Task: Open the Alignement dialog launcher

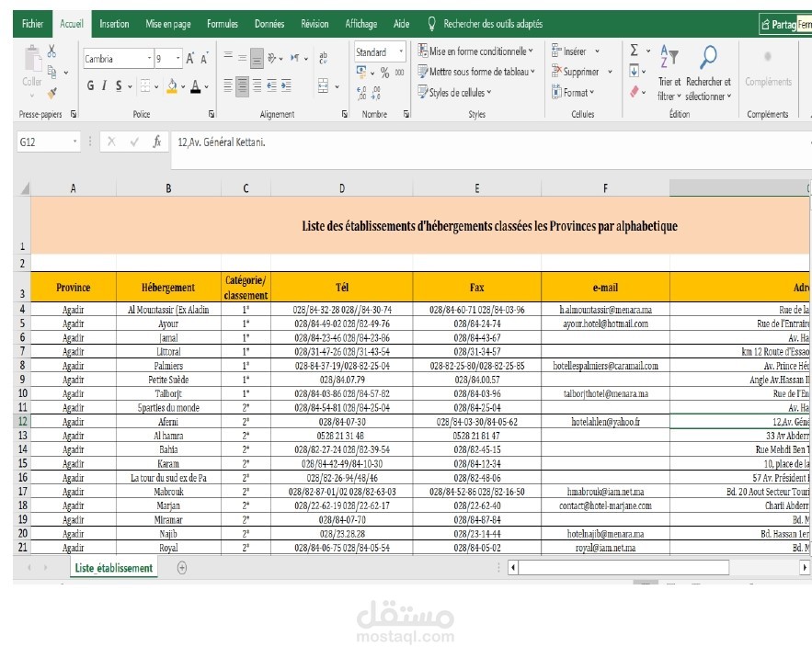Action: click(344, 114)
